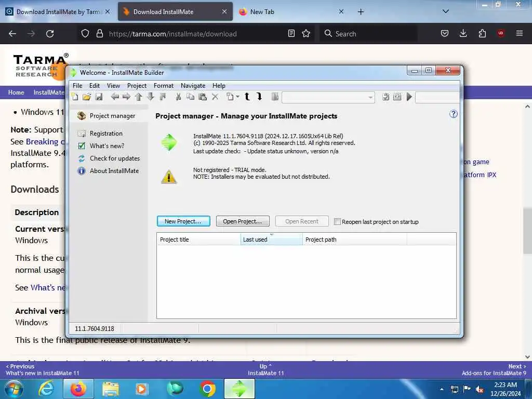Open the empty toolbar combo box
Screen dimensions: 532x399
pyautogui.click(x=328, y=97)
